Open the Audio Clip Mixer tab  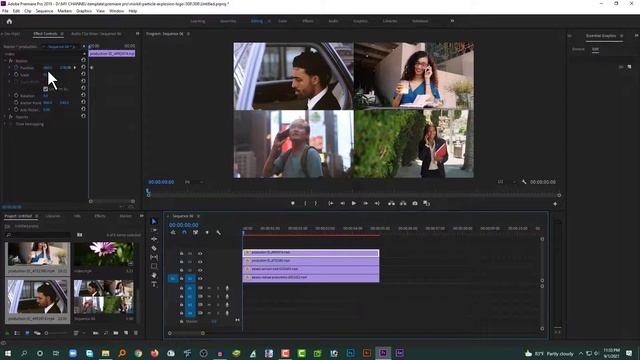[x=96, y=34]
